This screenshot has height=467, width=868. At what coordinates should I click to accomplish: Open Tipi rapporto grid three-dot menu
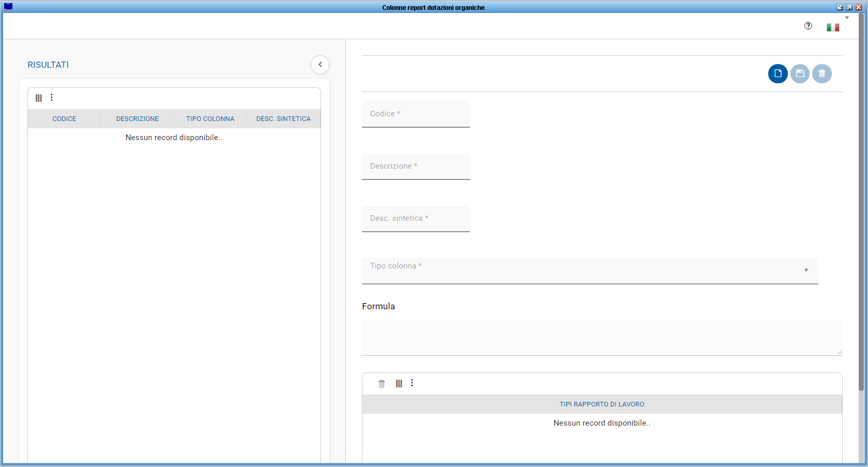(412, 383)
